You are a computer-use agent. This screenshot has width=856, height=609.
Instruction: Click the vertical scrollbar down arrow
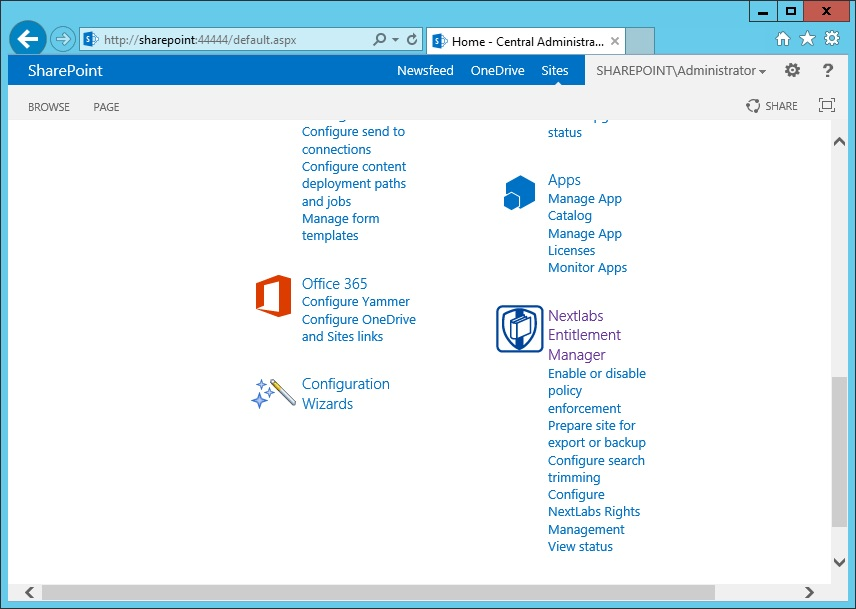click(840, 562)
